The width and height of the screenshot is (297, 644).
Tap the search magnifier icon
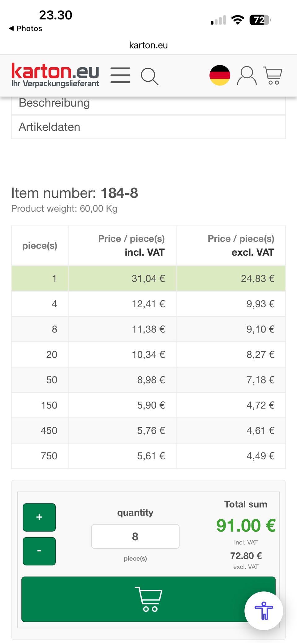pos(149,76)
